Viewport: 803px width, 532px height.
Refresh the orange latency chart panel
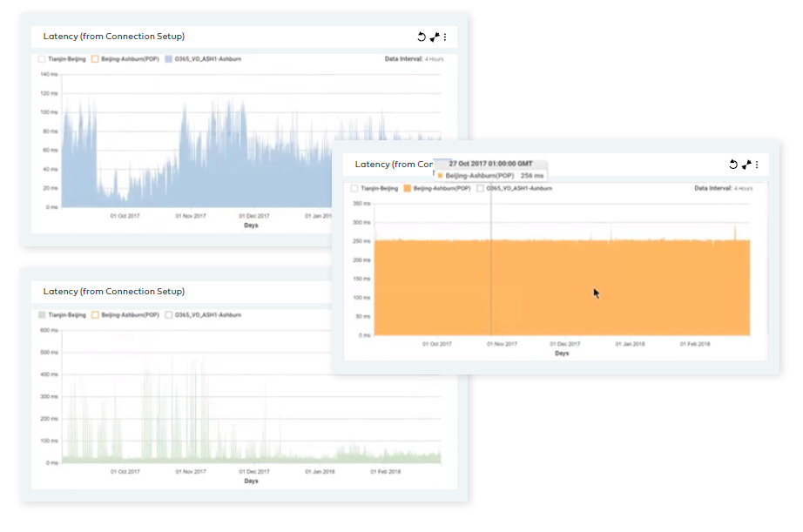733,165
